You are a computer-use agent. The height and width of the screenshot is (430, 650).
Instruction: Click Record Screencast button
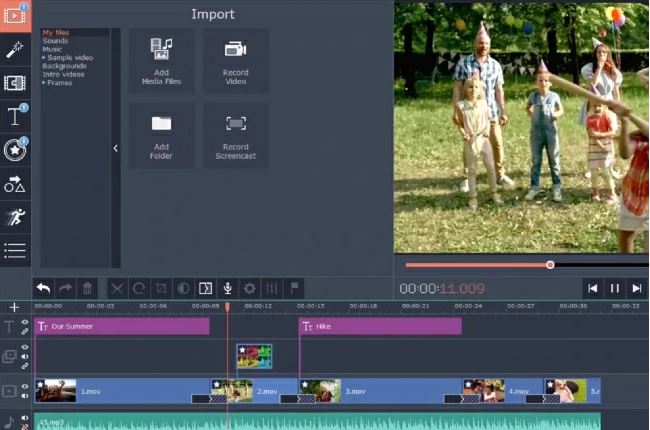236,135
